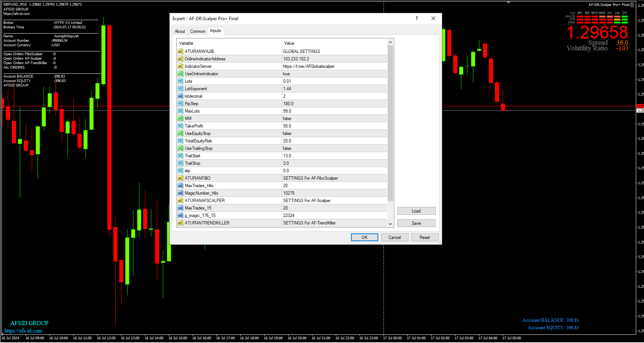The height and width of the screenshot is (343, 644).
Task: Click the GBPUSD,M15 chart title text
Action: pyautogui.click(x=15, y=4)
